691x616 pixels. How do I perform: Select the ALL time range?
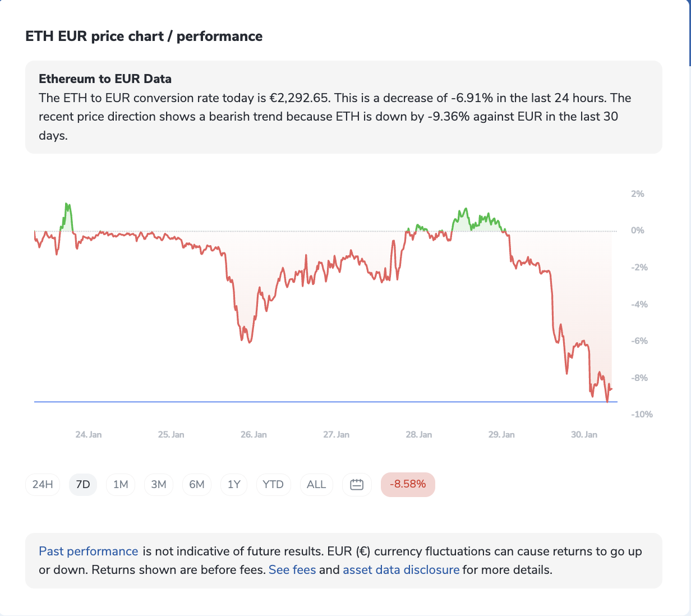(316, 485)
